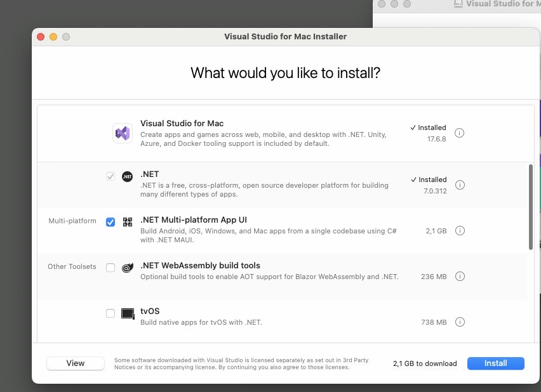
Task: Click the installer window title text
Action: [285, 37]
